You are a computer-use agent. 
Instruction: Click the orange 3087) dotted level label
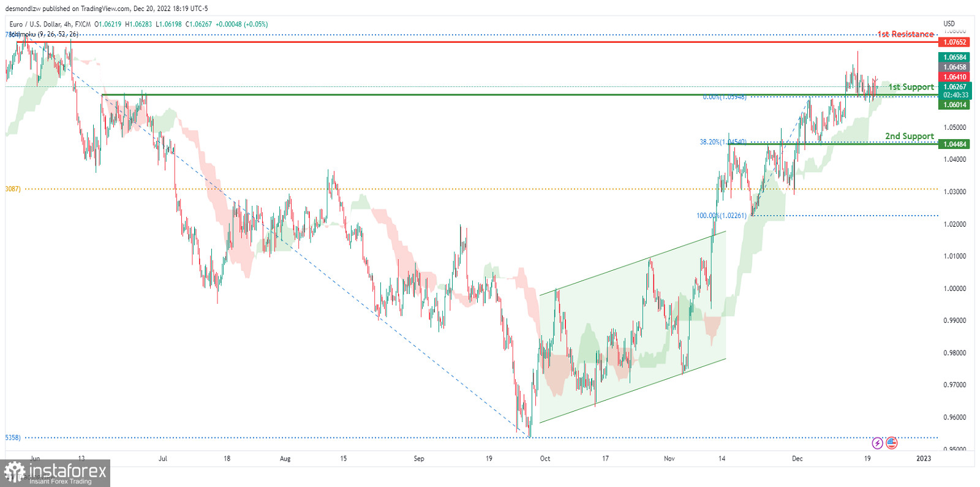tap(13, 189)
